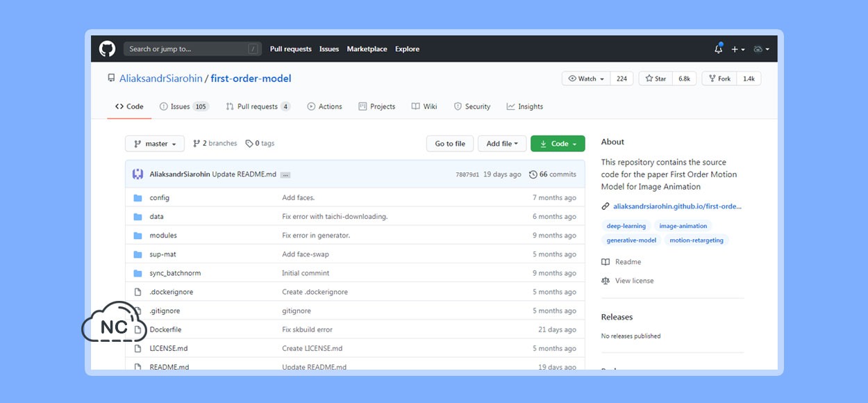The image size is (868, 403).
Task: Open the Dockerfile file
Action: [165, 329]
